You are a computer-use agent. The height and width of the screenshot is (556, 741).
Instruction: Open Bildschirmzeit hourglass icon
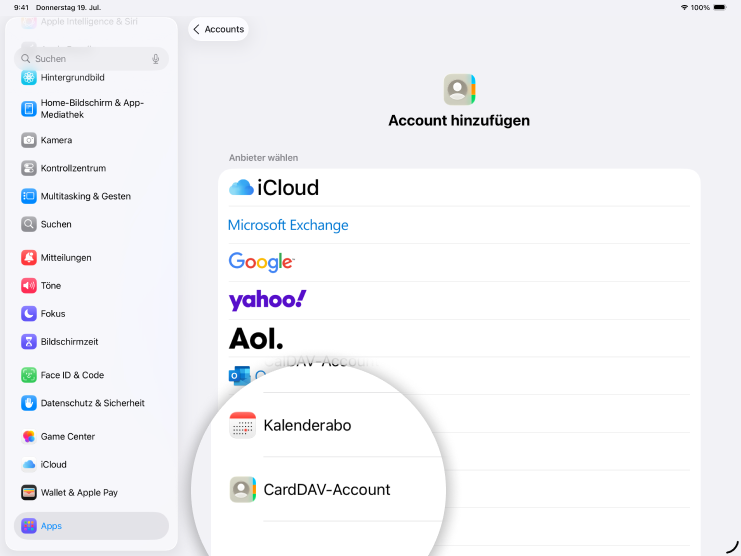[x=29, y=341]
